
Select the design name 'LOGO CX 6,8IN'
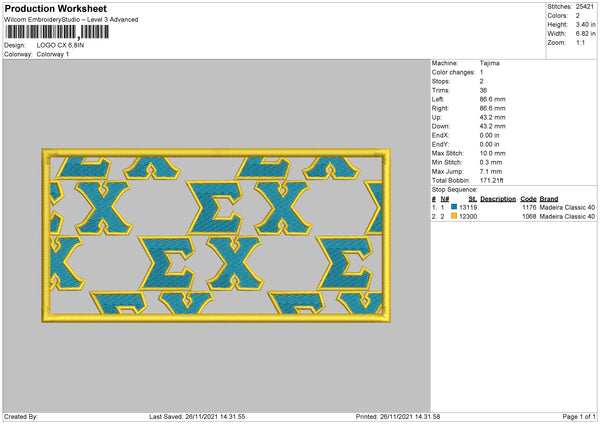(x=60, y=45)
